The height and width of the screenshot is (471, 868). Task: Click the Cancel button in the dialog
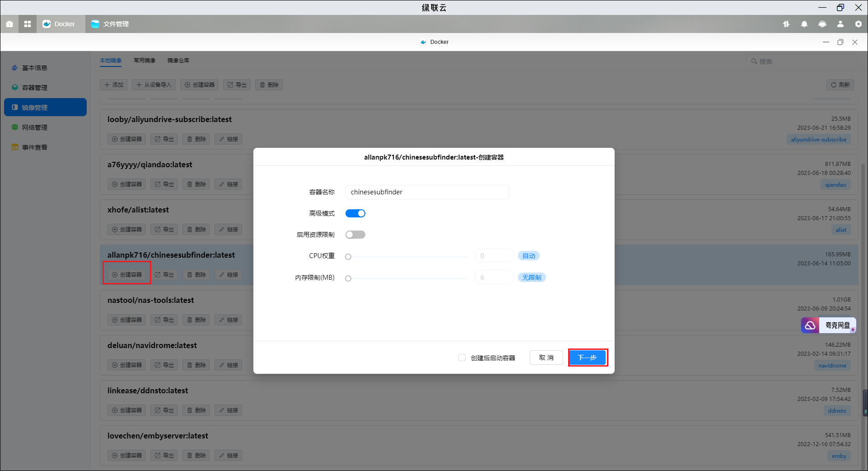[546, 358]
